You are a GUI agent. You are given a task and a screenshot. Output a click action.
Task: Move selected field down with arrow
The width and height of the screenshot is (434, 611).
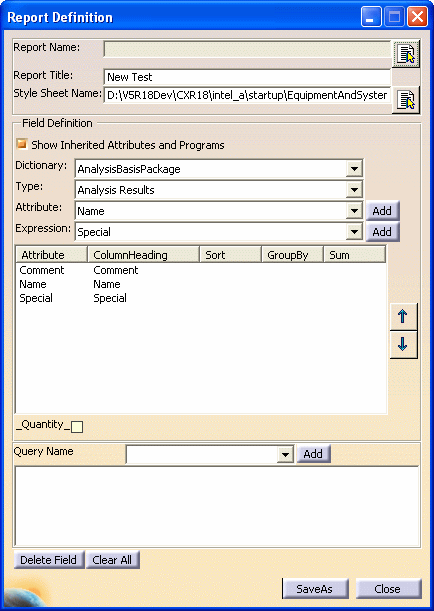(x=403, y=344)
